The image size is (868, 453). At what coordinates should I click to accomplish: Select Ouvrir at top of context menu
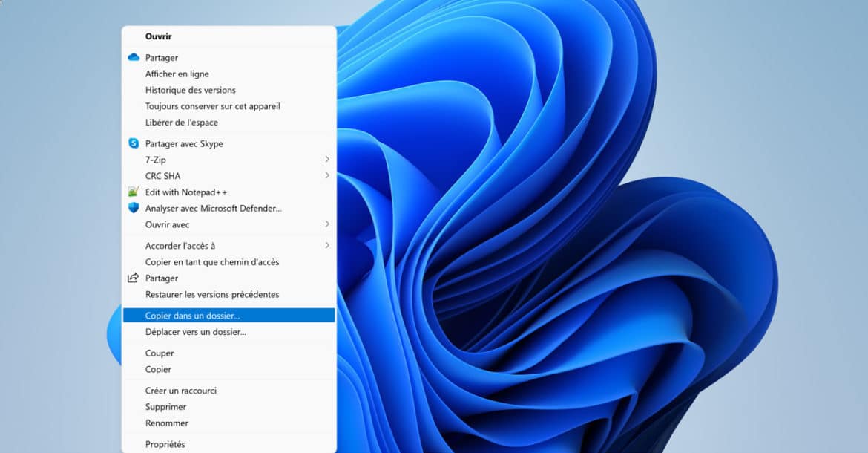tap(159, 36)
